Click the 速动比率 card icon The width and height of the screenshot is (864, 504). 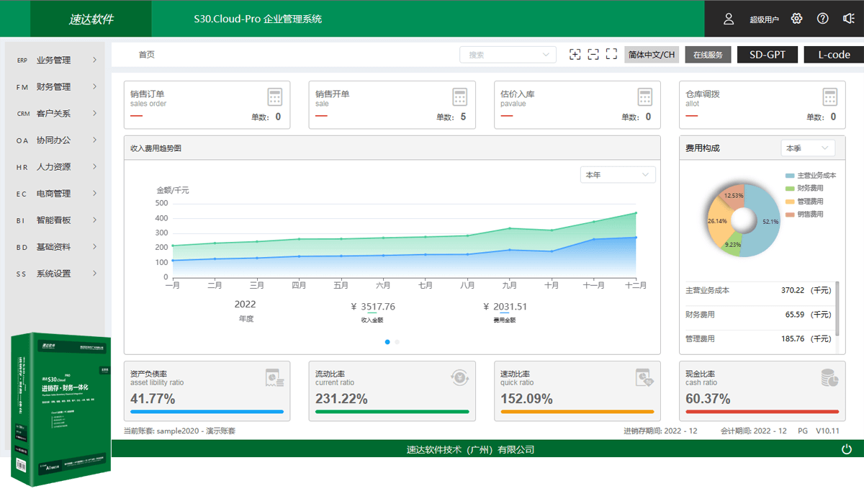coord(644,377)
